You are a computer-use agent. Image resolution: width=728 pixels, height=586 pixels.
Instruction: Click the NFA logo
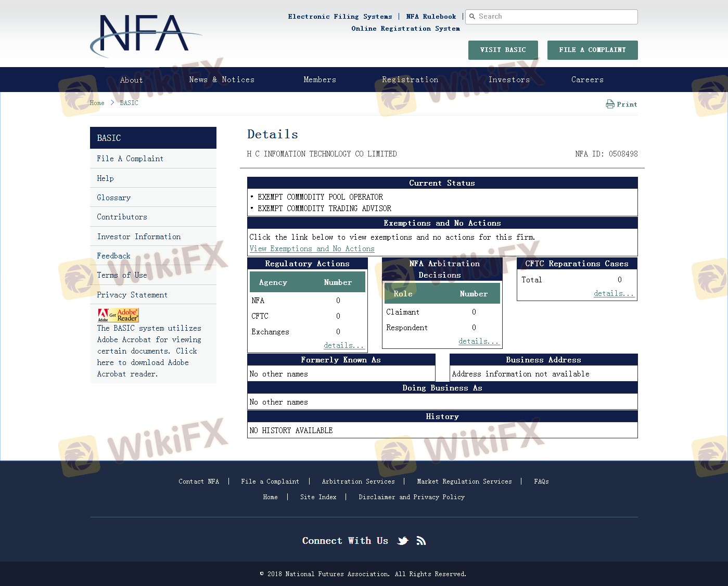pyautogui.click(x=146, y=35)
